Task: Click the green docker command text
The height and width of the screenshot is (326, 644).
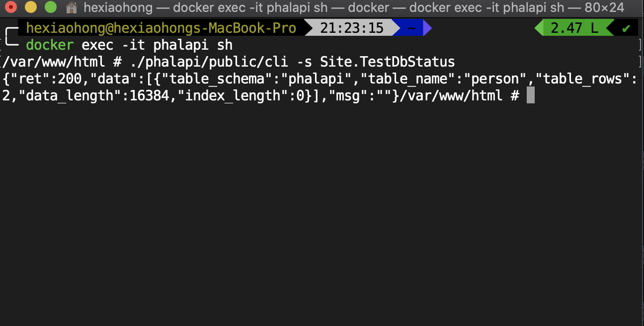Action: (49, 45)
